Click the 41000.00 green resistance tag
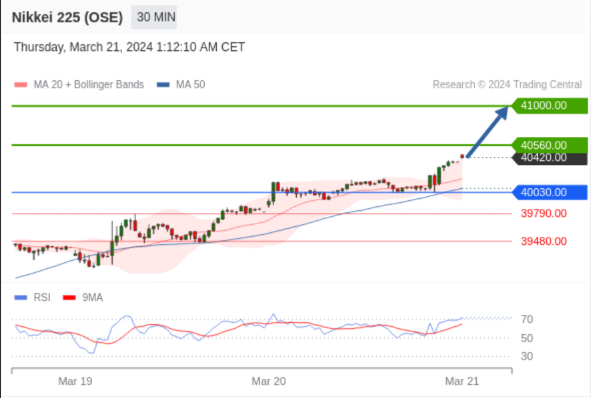The height and width of the screenshot is (399, 591). [549, 105]
